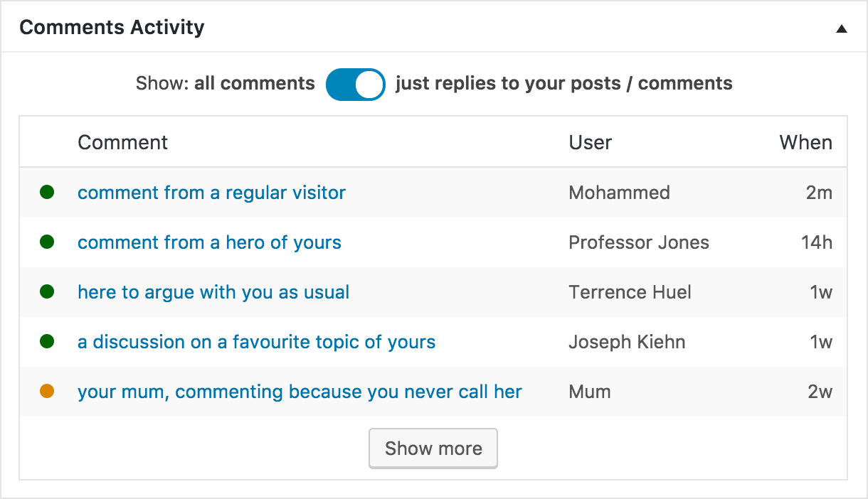Select the "all comments" label
Screen dimensions: 868x499
pos(254,84)
